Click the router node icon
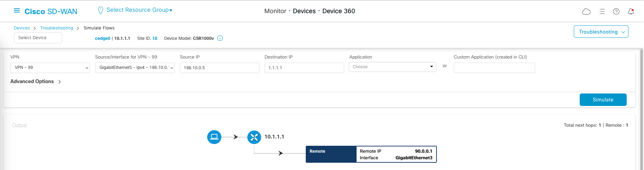Viewport: 644px width, 170px height. click(x=254, y=137)
